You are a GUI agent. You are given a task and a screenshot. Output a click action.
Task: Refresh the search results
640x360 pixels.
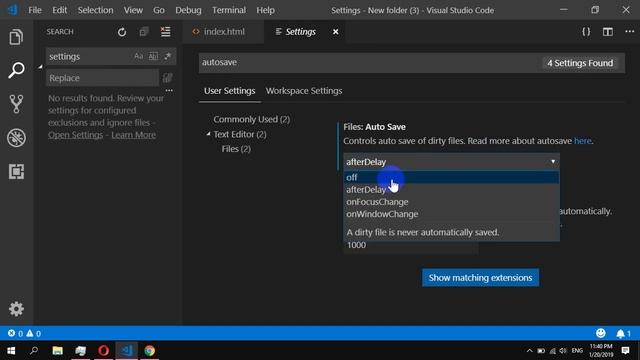[122, 32]
